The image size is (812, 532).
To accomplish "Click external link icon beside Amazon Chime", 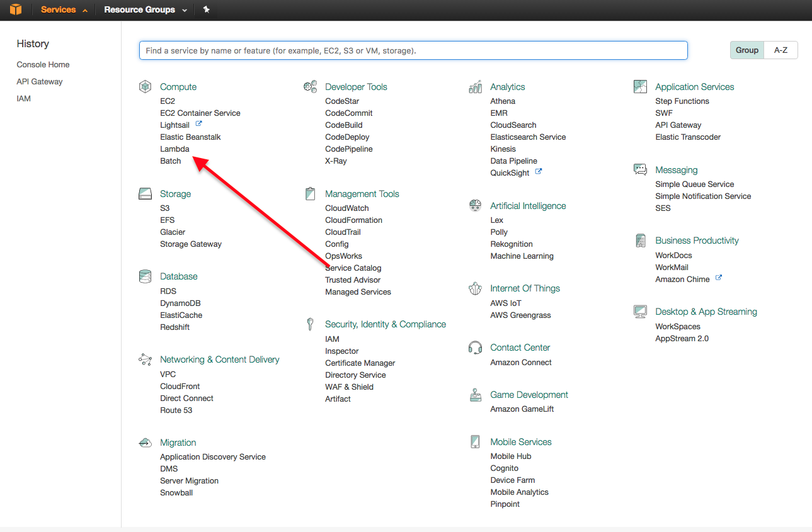I will pos(719,278).
